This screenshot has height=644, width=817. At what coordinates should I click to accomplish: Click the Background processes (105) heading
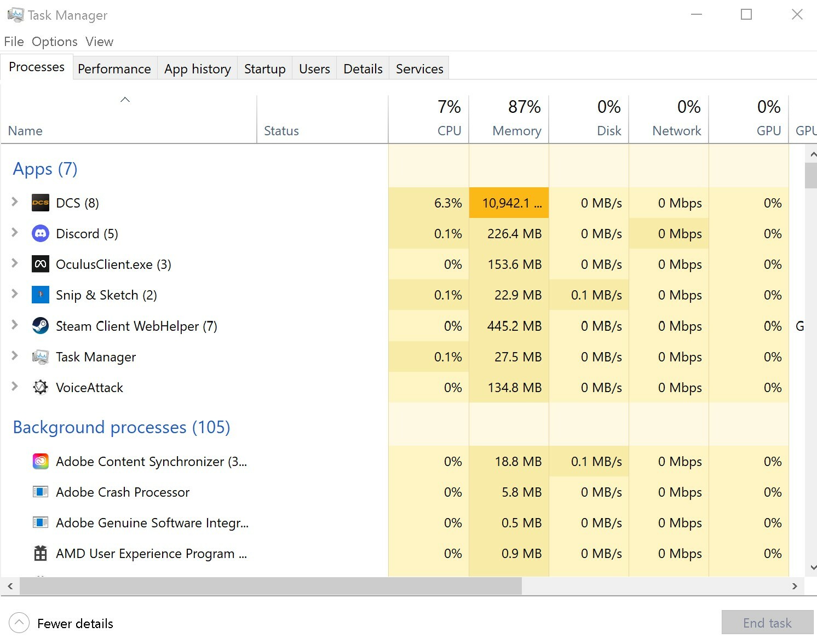click(121, 427)
